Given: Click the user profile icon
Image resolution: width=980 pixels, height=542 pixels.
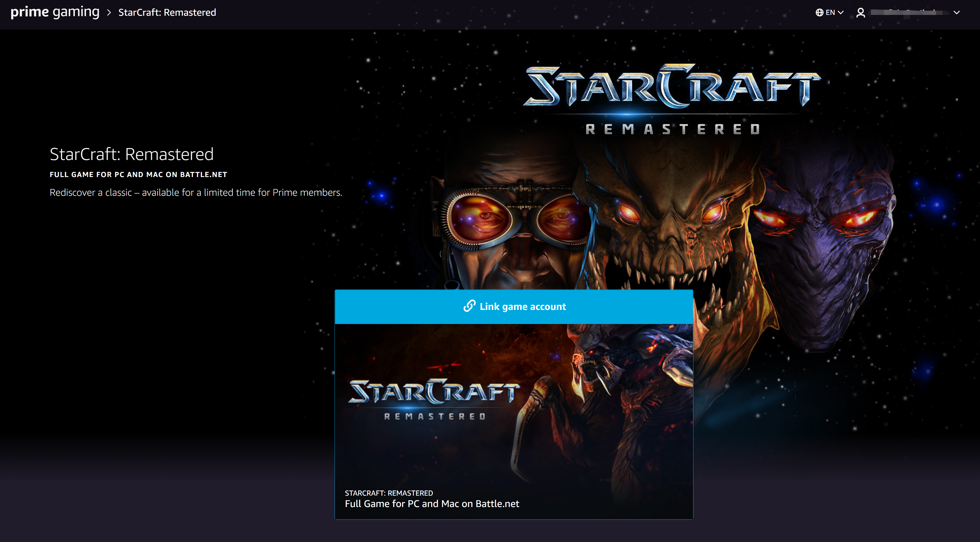Looking at the screenshot, I should point(861,12).
